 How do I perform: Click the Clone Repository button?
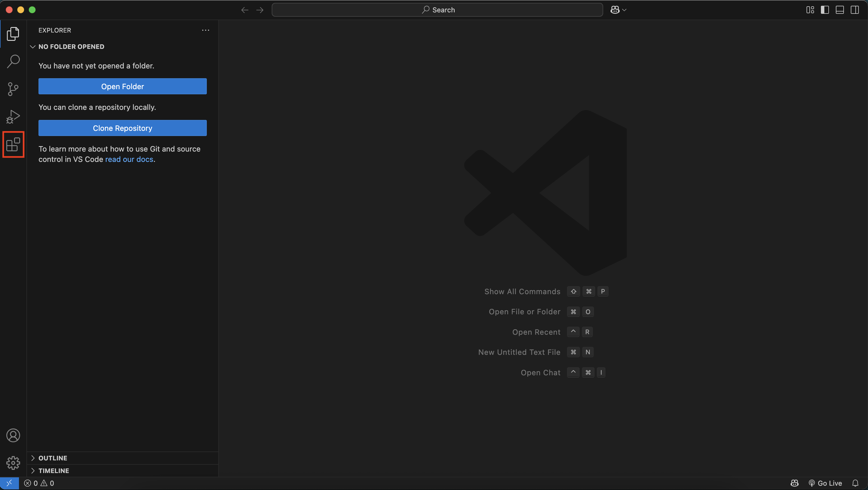122,128
